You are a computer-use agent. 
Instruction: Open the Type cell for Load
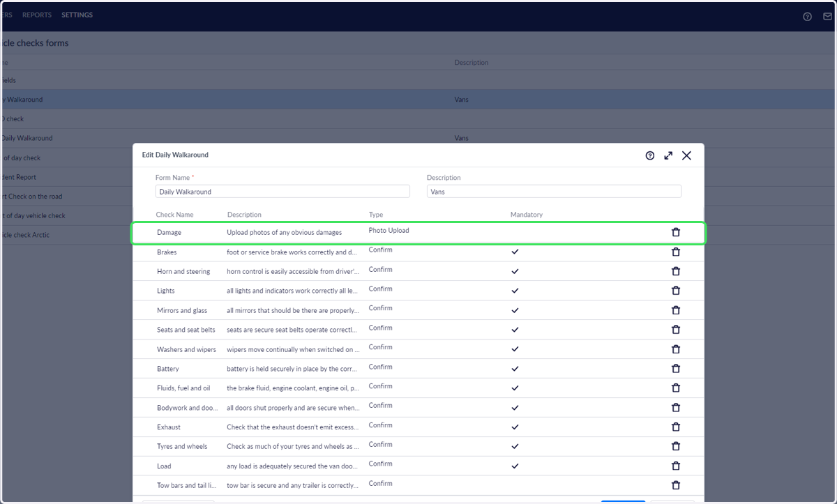(381, 464)
